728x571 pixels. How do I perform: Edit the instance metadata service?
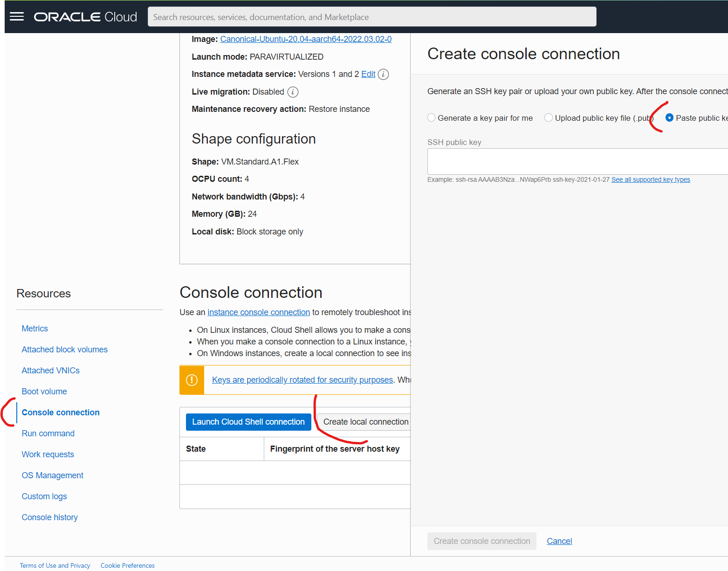[368, 74]
